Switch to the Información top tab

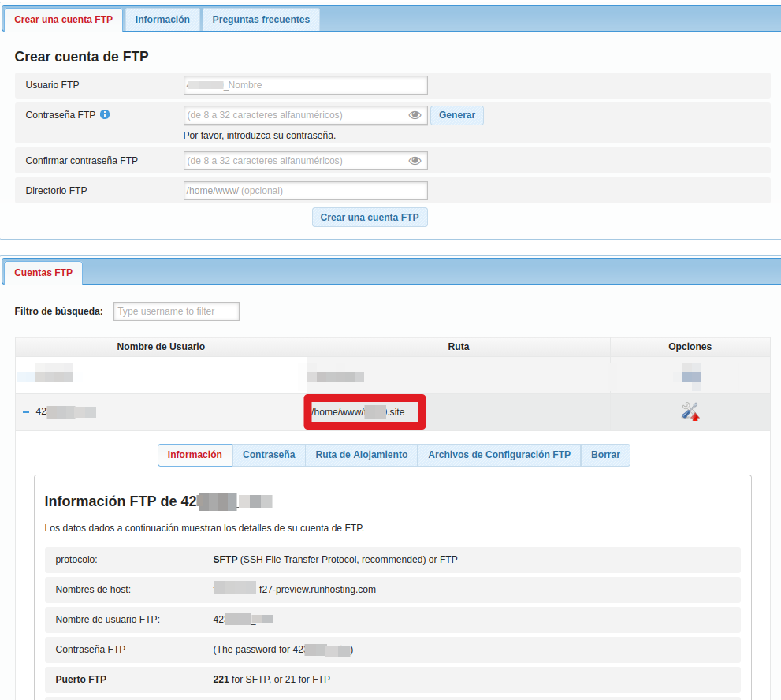pos(162,20)
